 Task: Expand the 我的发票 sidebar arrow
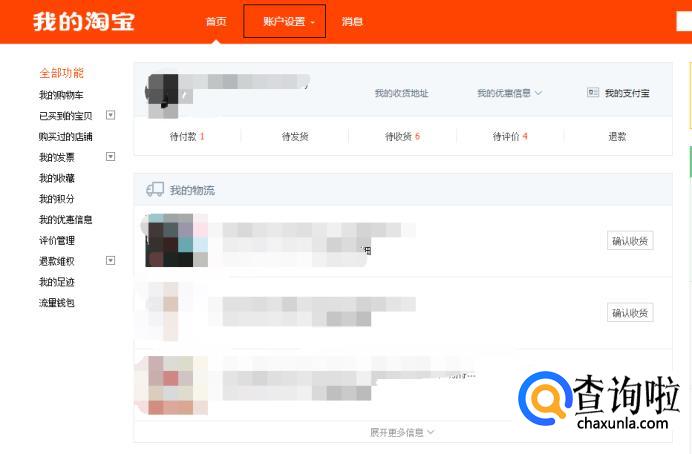[111, 157]
